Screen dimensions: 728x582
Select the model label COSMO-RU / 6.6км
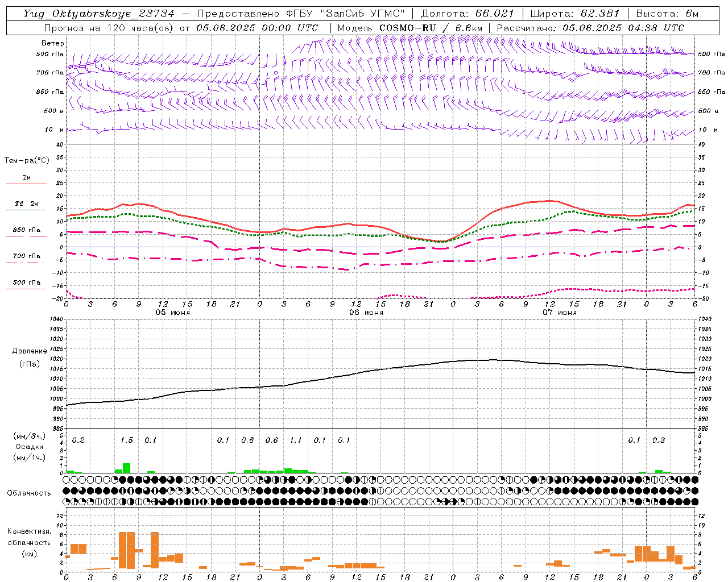(x=431, y=28)
